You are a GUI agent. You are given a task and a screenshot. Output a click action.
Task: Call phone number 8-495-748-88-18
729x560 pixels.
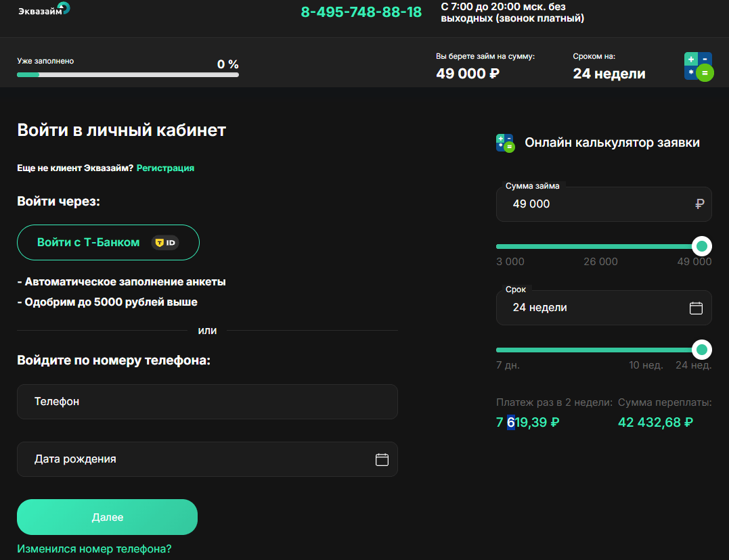coord(361,12)
